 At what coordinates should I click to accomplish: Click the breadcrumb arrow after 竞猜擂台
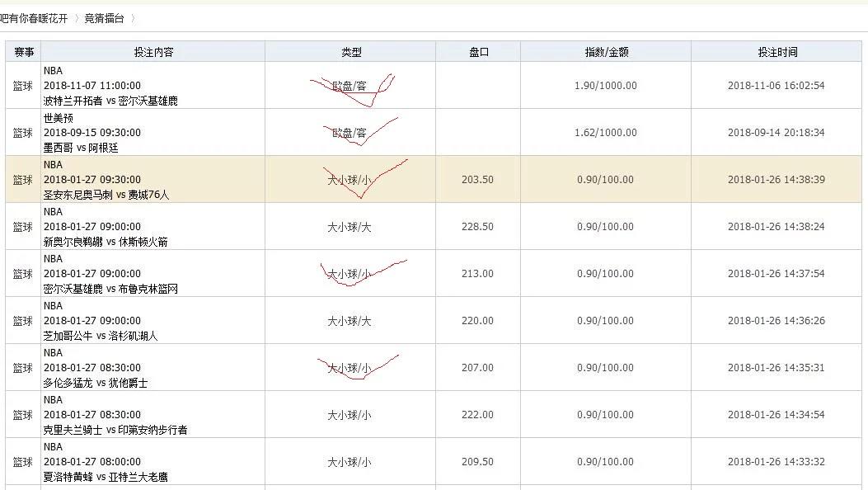(133, 17)
